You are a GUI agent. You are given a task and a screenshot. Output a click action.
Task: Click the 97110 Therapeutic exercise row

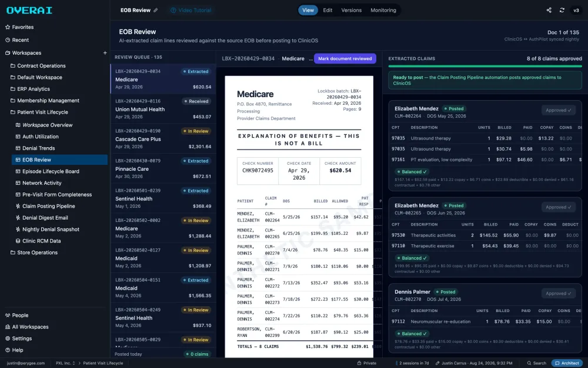(x=485, y=246)
